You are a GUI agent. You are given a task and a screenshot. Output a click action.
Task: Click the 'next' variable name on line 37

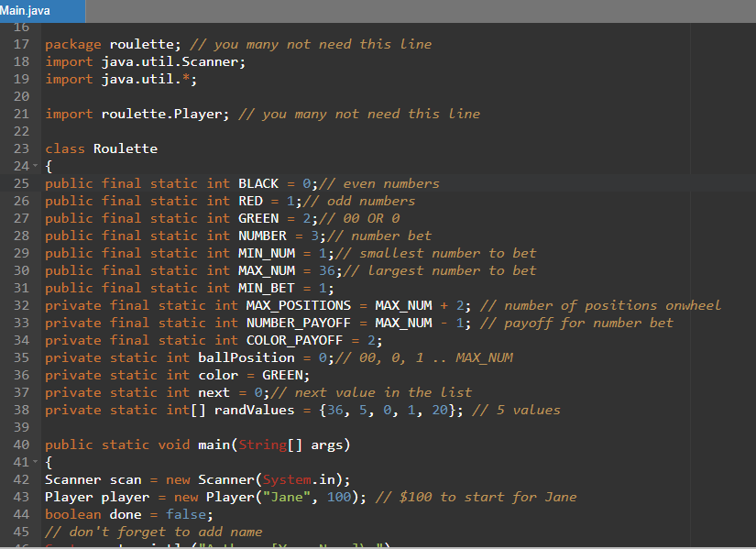pos(214,392)
